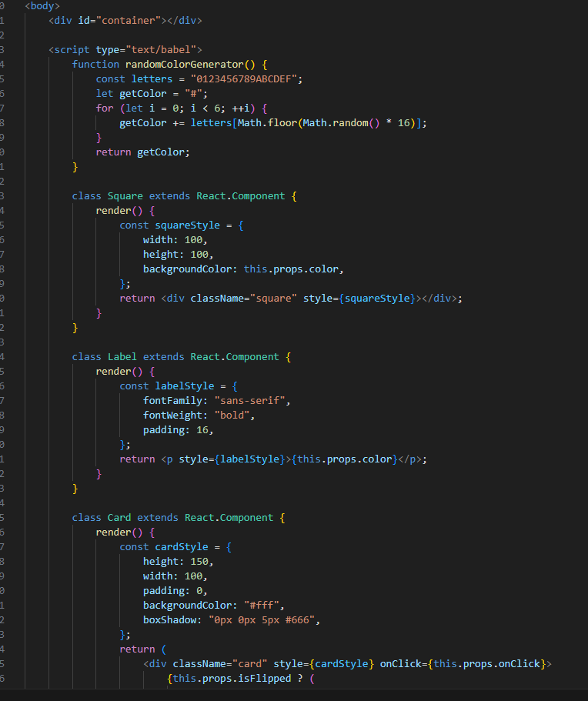This screenshot has width=588, height=701.
Task: Click the opening body tag
Action: click(x=42, y=6)
